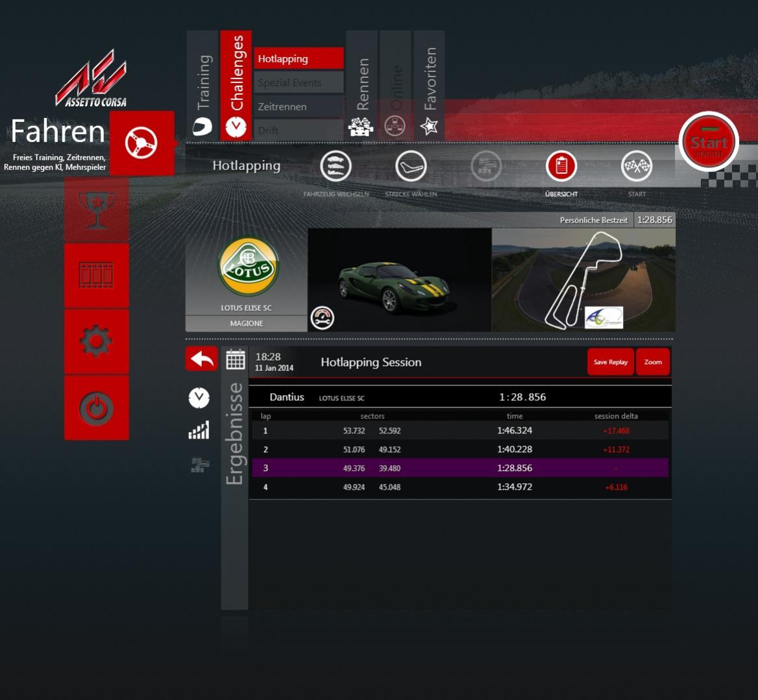This screenshot has width=758, height=700.
Task: Open the settings gear tile
Action: [x=97, y=341]
